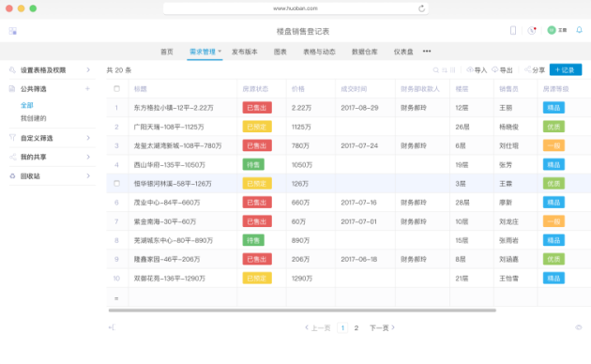Click blue 精品 grade tag in 芜湖城东中心 row
Image resolution: width=591 pixels, height=364 pixels.
point(553,240)
